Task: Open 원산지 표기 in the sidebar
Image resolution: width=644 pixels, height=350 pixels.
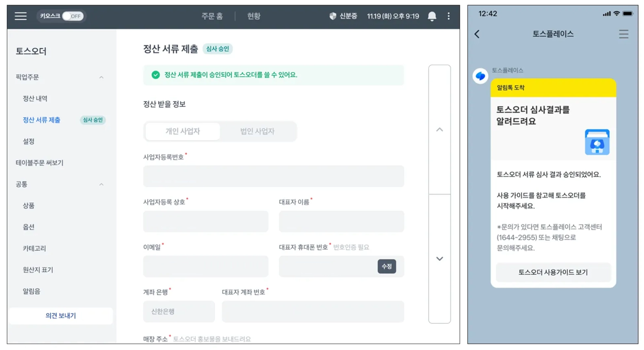Action: coord(38,270)
